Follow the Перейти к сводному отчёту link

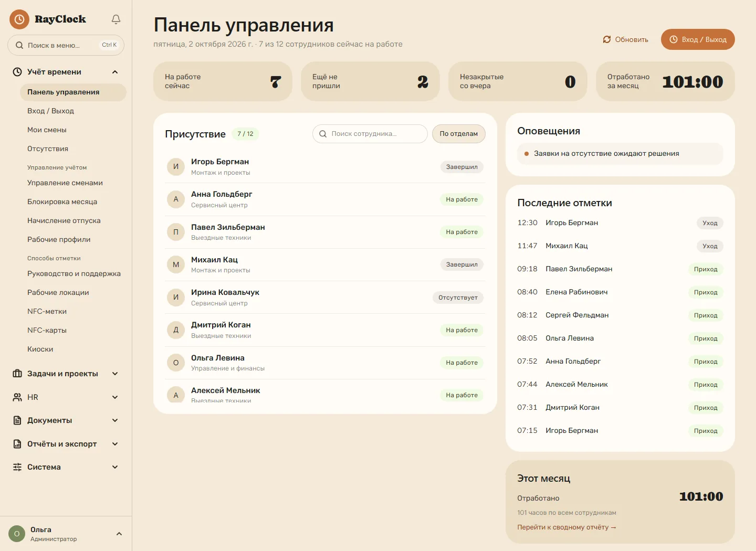point(566,527)
